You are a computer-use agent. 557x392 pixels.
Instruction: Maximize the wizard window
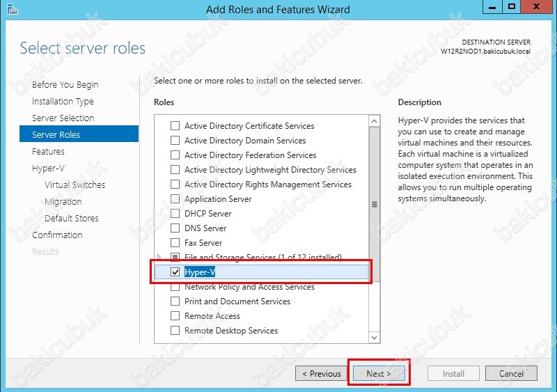pyautogui.click(x=512, y=8)
